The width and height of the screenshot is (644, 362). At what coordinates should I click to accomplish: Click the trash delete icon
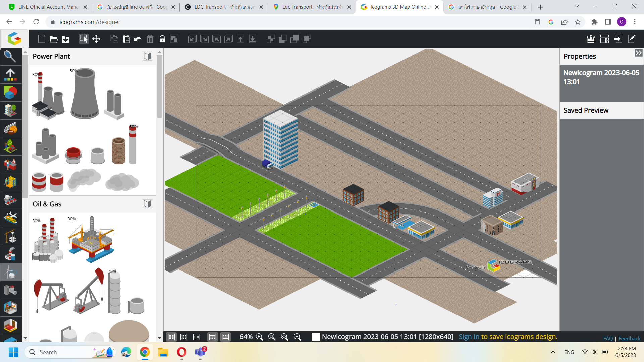point(150,39)
